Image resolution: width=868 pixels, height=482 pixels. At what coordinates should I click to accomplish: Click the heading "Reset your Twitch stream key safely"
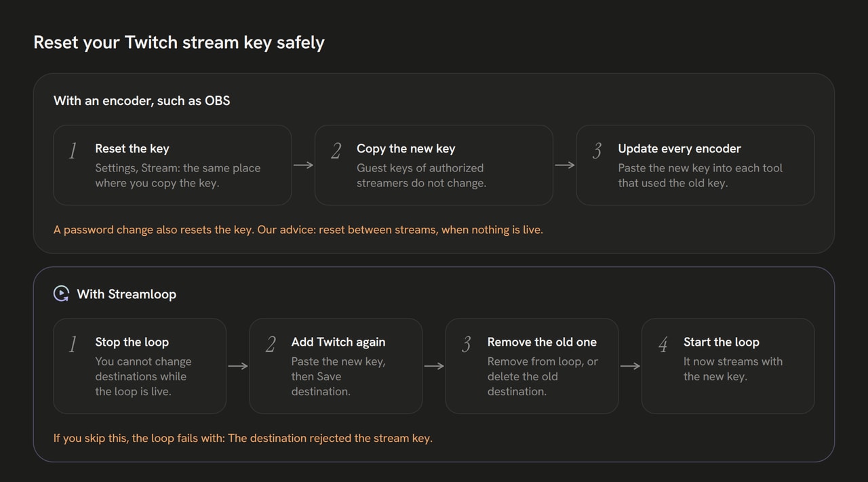click(179, 43)
